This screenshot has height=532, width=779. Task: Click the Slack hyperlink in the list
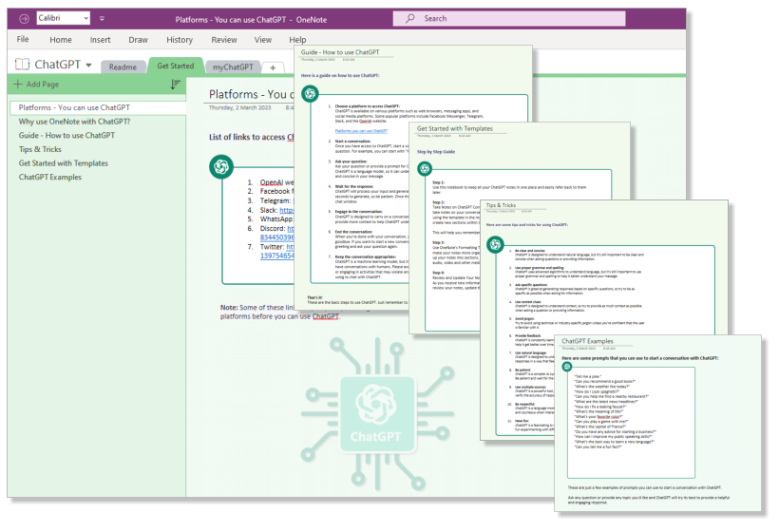pyautogui.click(x=287, y=210)
